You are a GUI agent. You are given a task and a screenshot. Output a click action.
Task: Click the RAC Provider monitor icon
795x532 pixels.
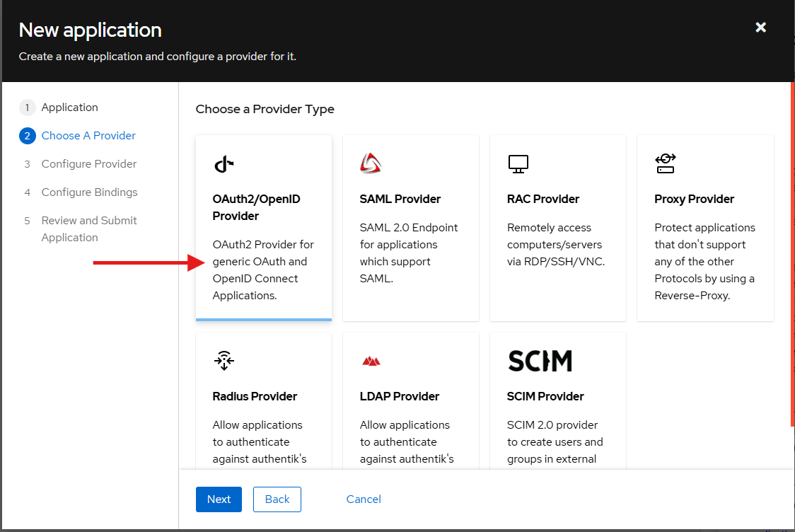pyautogui.click(x=518, y=164)
